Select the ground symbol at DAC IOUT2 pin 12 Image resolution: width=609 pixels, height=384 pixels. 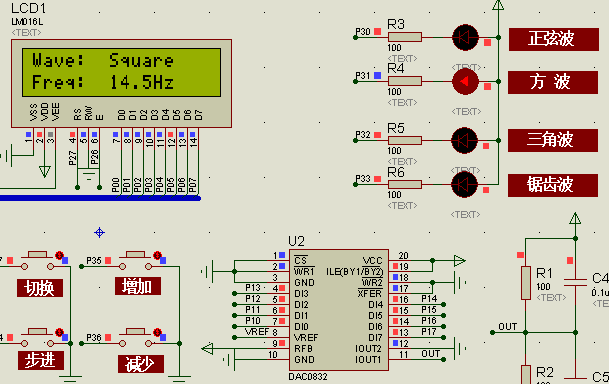(x=460, y=348)
